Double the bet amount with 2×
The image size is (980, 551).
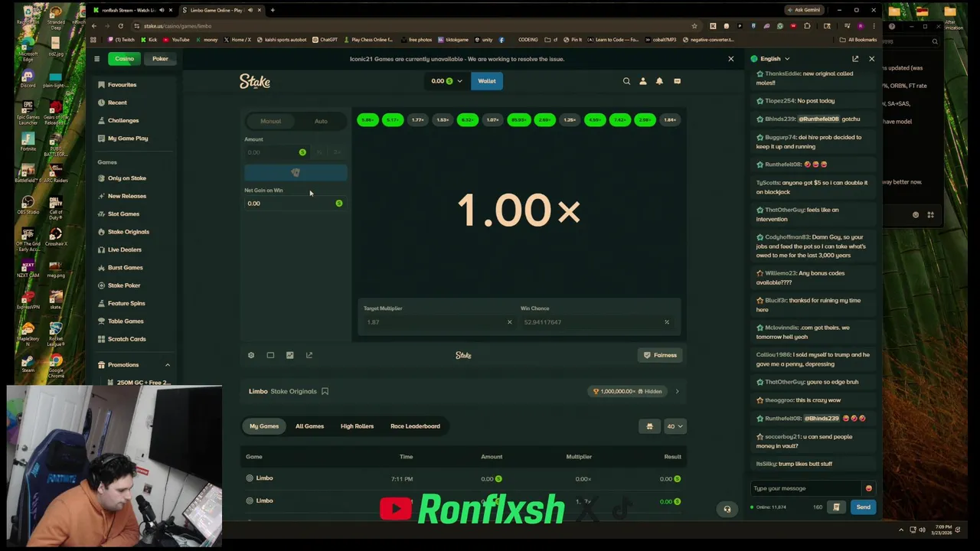point(337,152)
